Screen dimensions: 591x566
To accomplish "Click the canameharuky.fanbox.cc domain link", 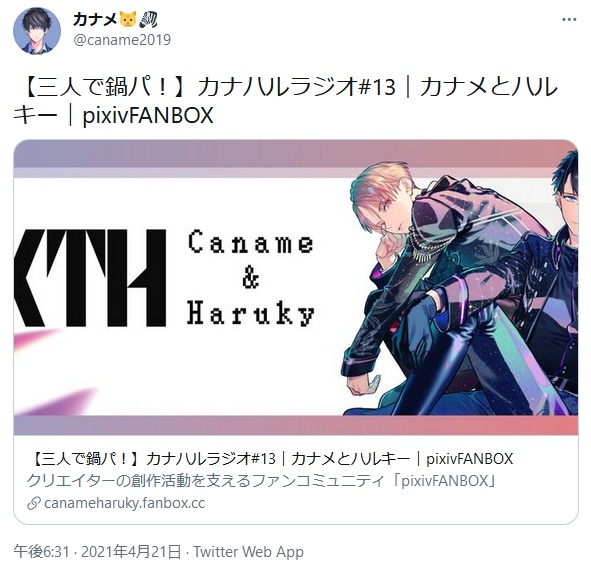I will (x=124, y=503).
